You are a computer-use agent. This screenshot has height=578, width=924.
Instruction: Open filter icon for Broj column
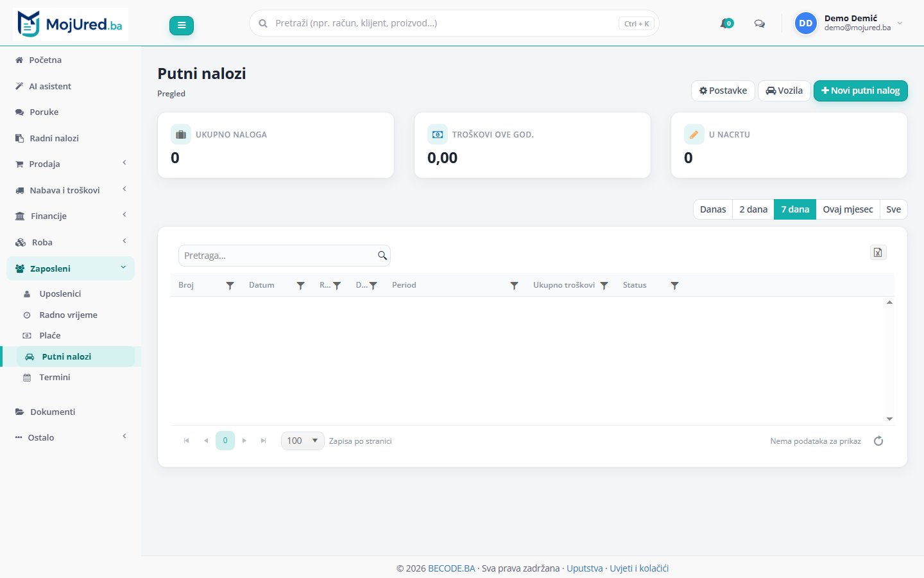(x=230, y=285)
